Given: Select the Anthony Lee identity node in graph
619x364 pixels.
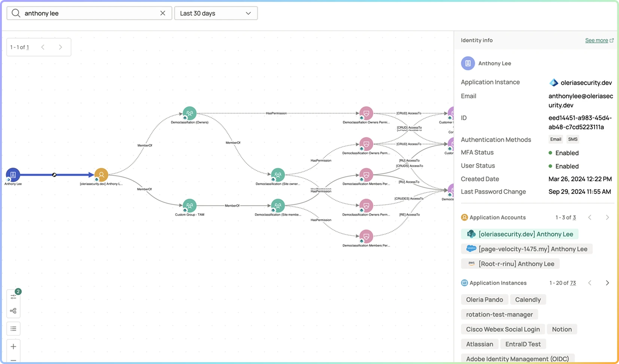Looking at the screenshot, I should [x=13, y=175].
